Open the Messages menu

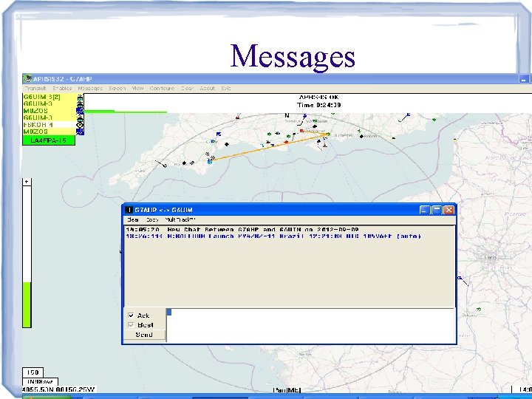click(x=90, y=88)
